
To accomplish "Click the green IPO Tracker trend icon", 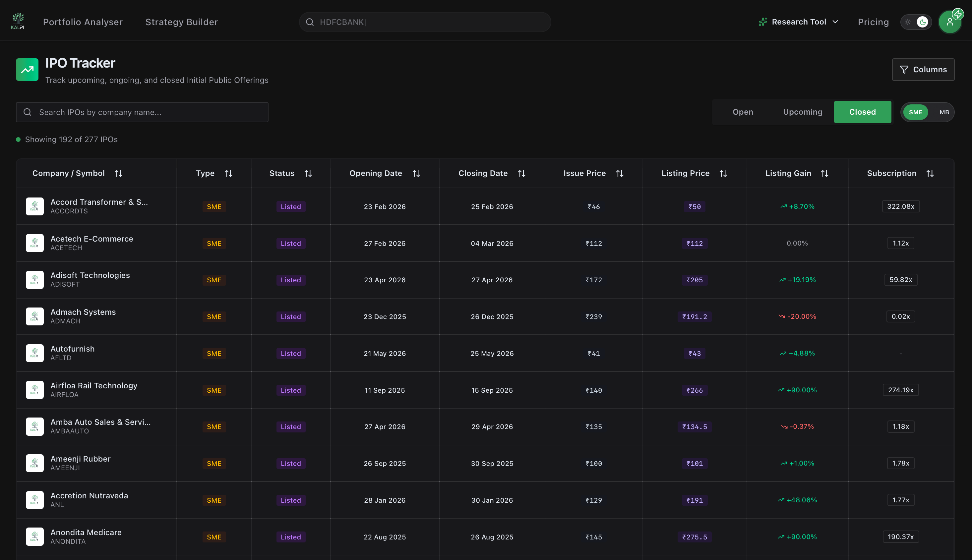I will coord(27,70).
